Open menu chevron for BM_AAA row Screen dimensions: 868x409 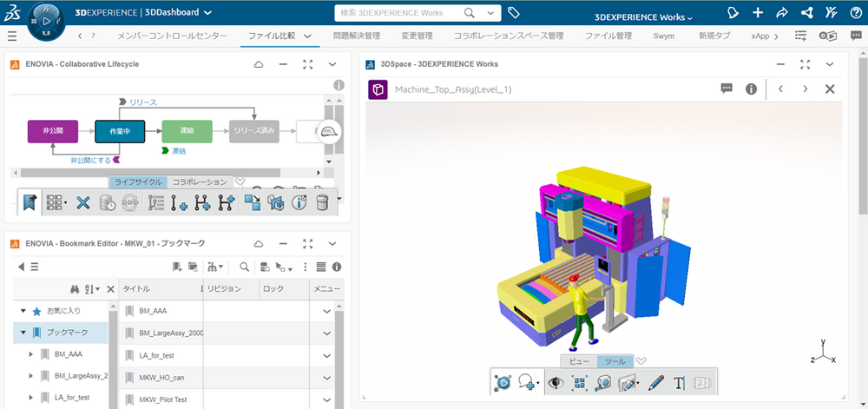[326, 312]
